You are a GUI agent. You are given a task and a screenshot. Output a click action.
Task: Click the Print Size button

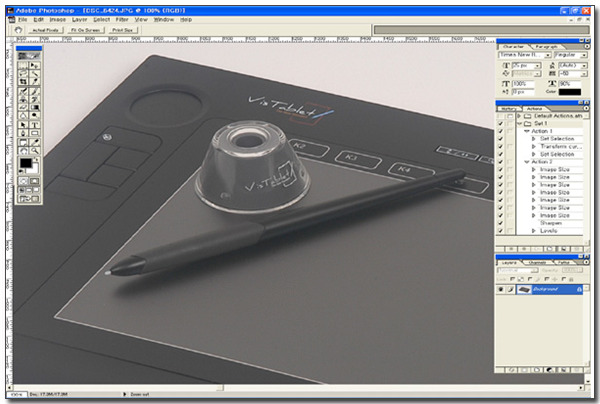(122, 30)
